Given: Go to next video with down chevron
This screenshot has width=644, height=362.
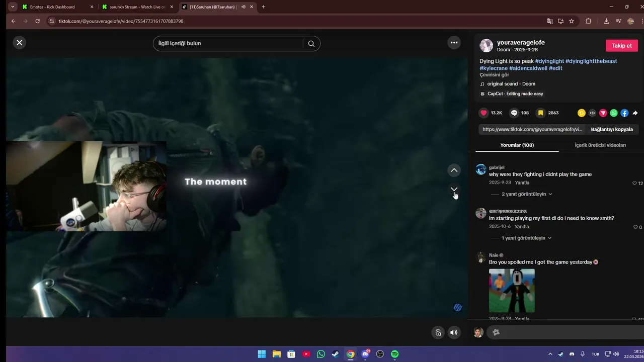Looking at the screenshot, I should click(454, 190).
